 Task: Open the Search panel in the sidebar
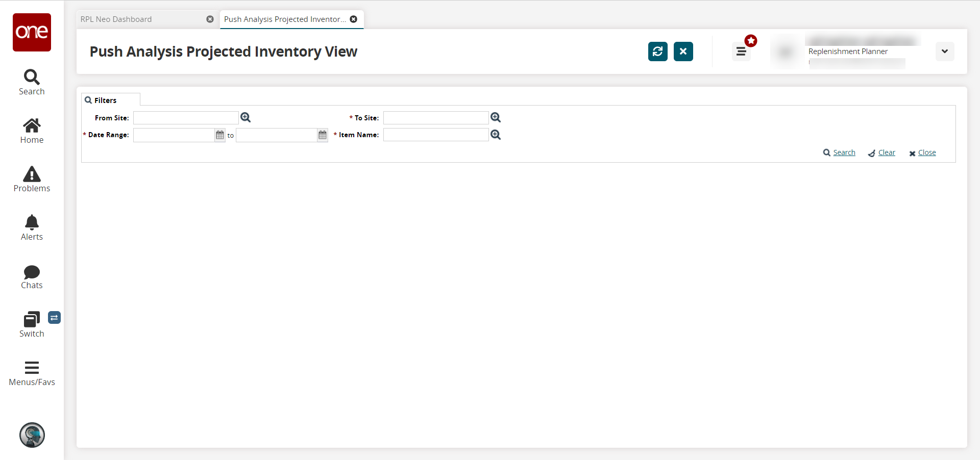click(32, 83)
